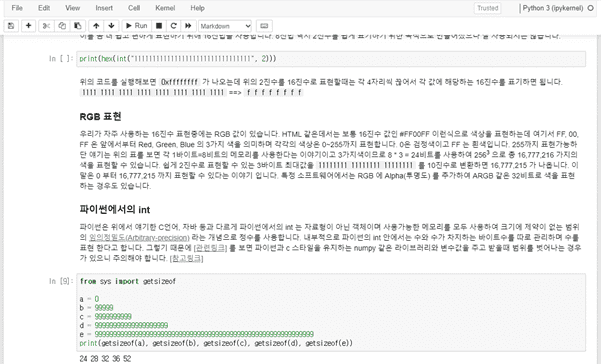Click the Trusted notebook indicator

[488, 8]
